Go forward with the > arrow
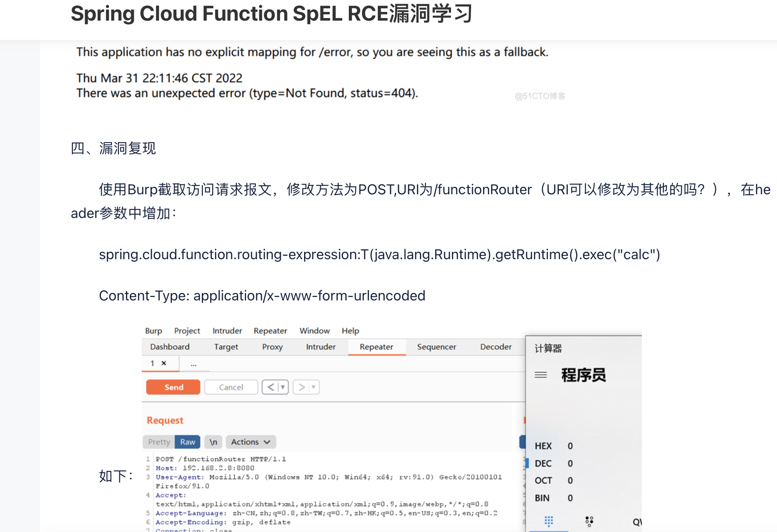The image size is (777, 532). 301,387
